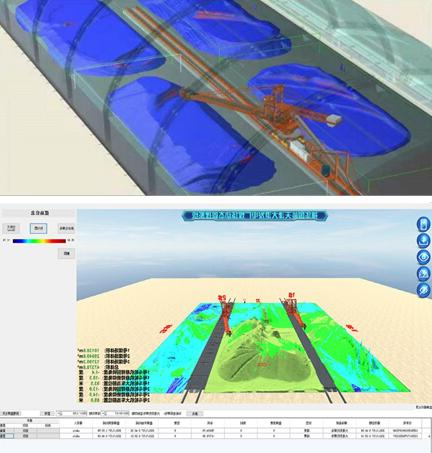Toggle the crossed-out eye hide button
The height and width of the screenshot is (453, 432).
424,290
